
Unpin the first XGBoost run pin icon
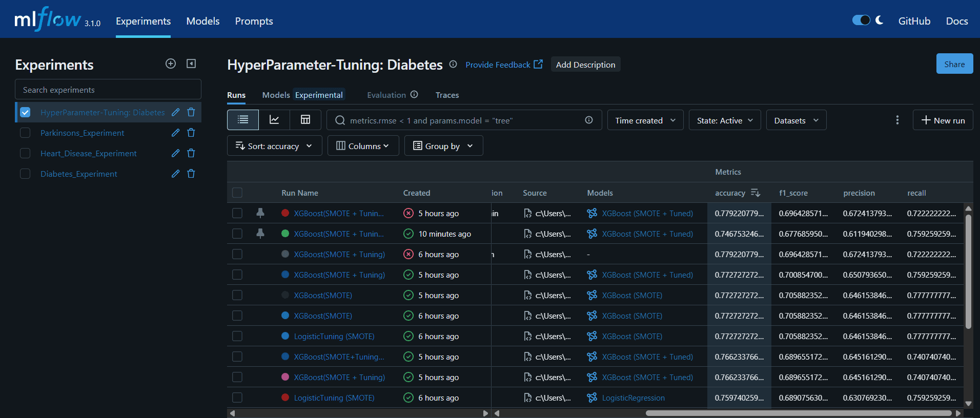point(260,213)
